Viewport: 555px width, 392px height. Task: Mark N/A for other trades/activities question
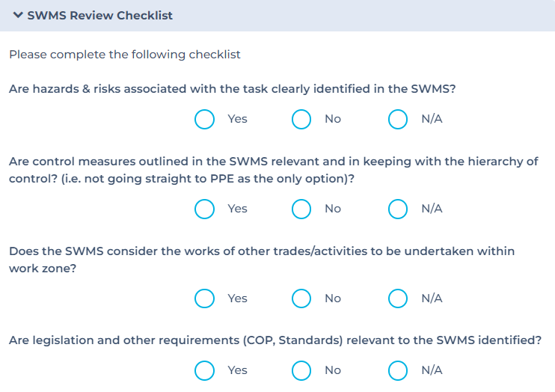coord(398,298)
